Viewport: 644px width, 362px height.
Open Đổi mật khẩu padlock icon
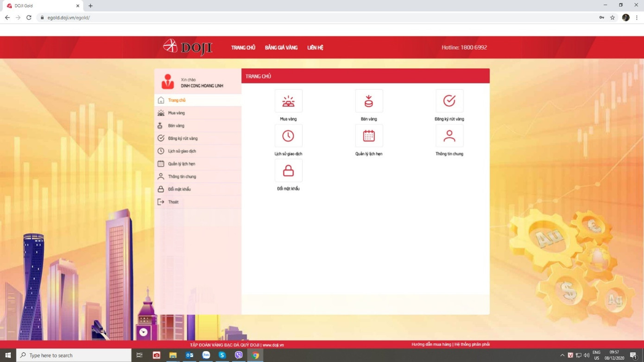[288, 170]
